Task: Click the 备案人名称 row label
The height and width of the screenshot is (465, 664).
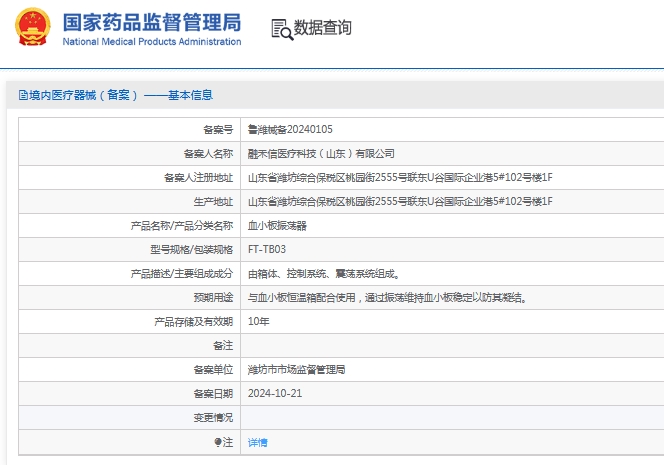Action: pyautogui.click(x=208, y=154)
